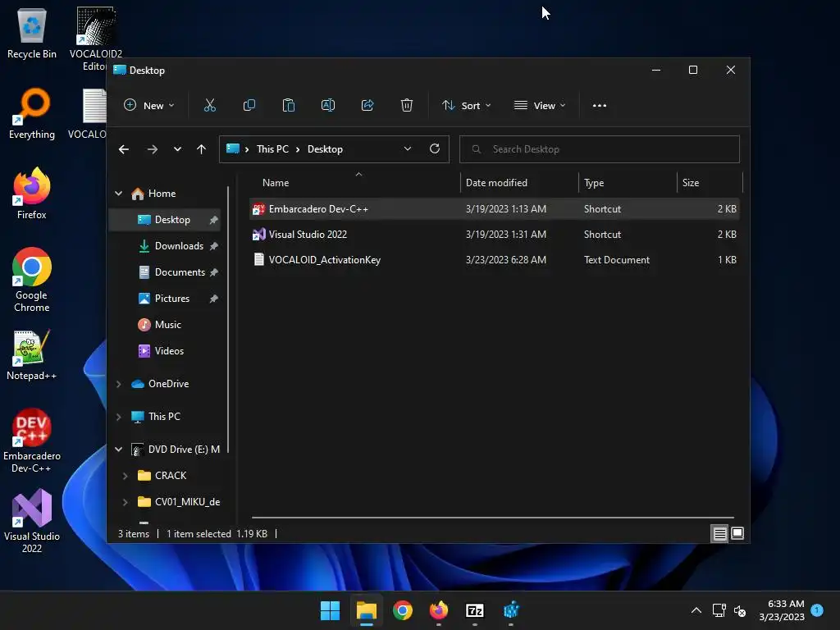
Task: Click the Search Desktop input field
Action: coord(600,149)
